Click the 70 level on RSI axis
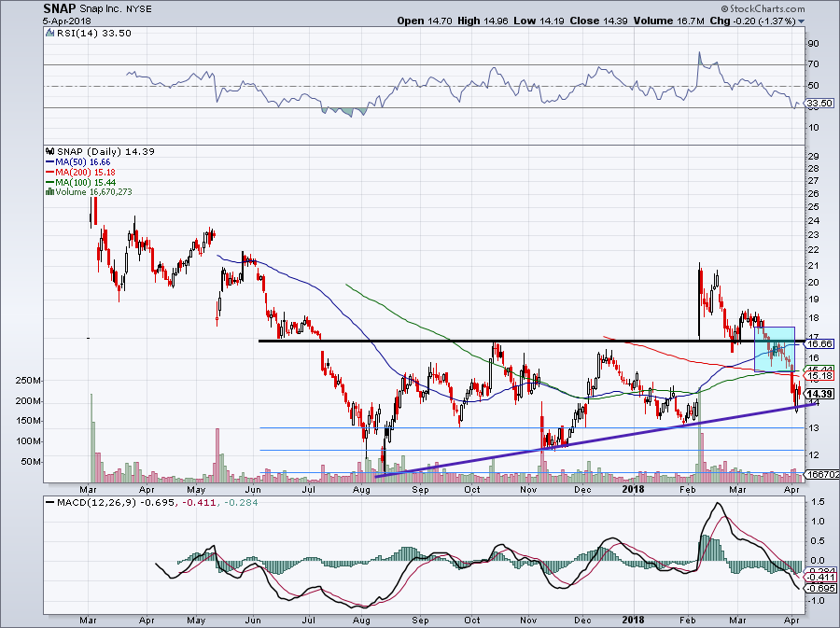Screen dimensions: 840x628 (x=813, y=64)
